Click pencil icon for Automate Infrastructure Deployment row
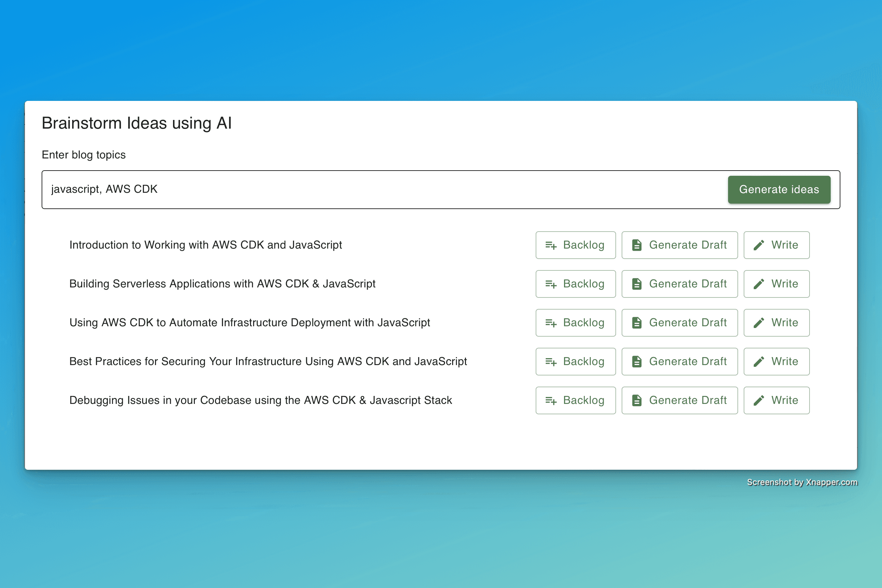Image resolution: width=882 pixels, height=588 pixels. [759, 323]
